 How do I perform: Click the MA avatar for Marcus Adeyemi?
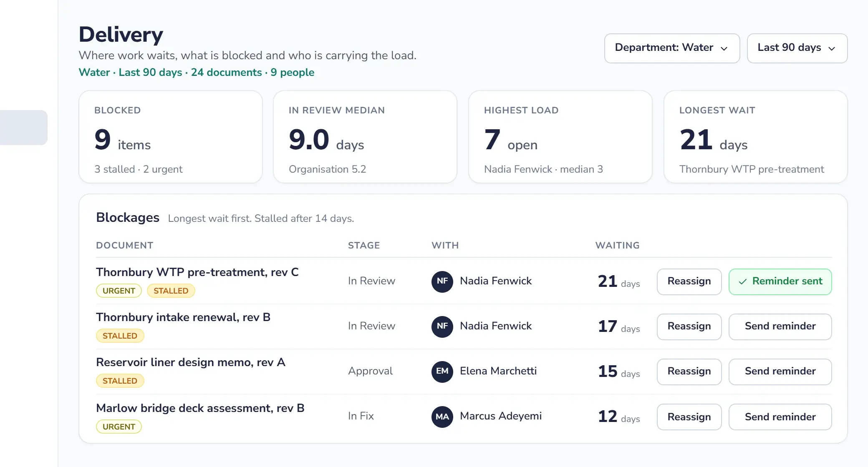(x=442, y=417)
